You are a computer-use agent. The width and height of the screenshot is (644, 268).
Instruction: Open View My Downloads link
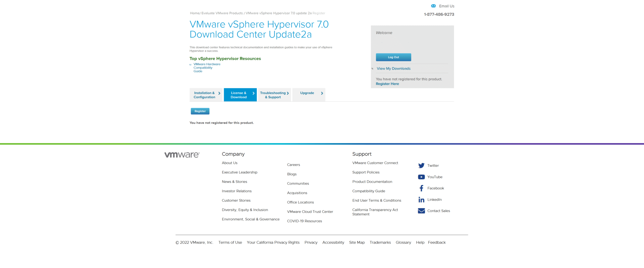(393, 69)
